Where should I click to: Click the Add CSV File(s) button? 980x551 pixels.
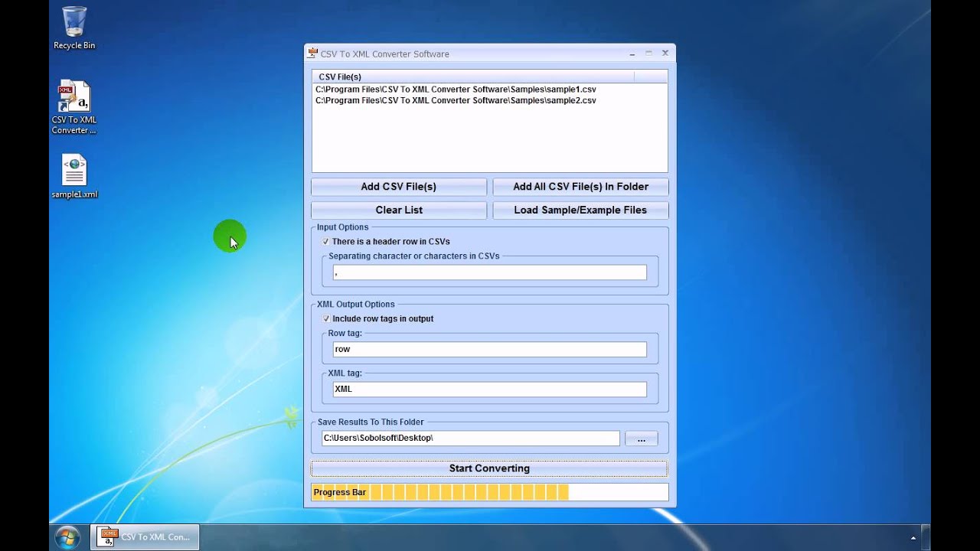(x=398, y=187)
